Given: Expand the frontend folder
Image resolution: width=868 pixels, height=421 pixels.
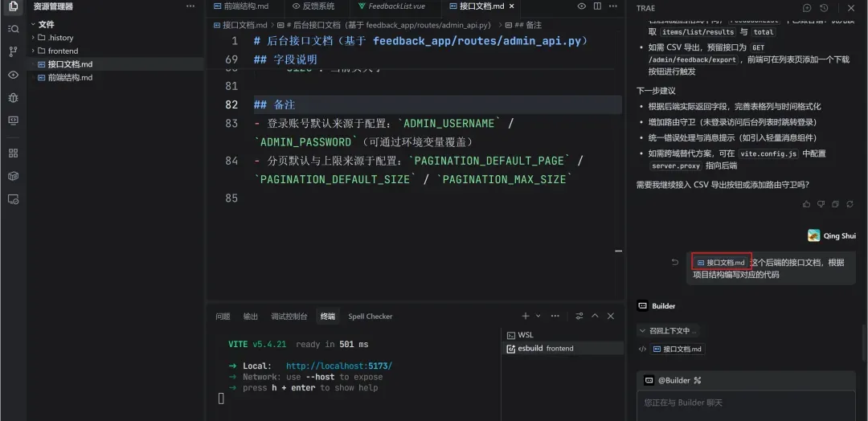Looking at the screenshot, I should pos(63,51).
